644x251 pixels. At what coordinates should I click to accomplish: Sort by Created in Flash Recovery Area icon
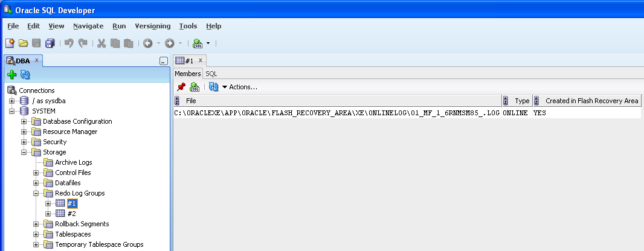click(x=536, y=101)
